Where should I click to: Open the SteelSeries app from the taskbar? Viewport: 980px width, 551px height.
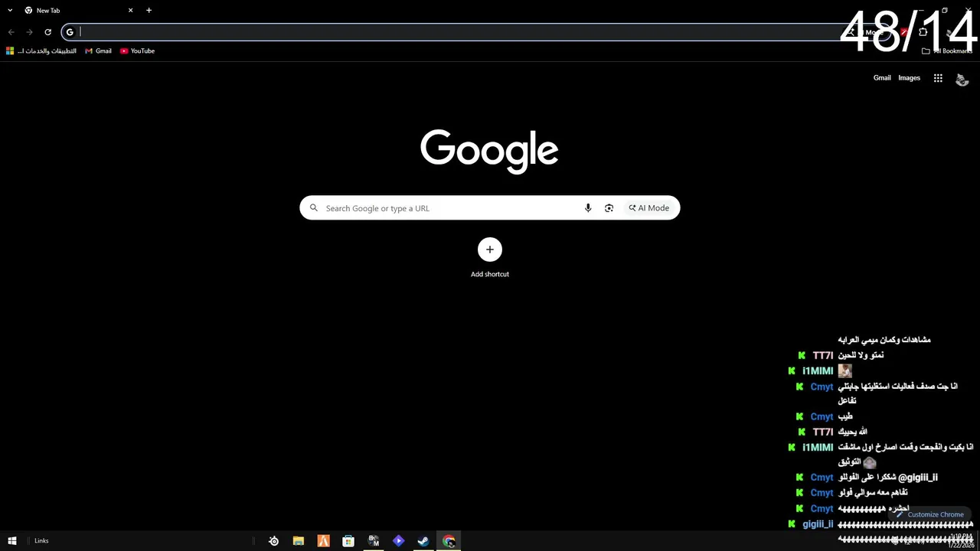pyautogui.click(x=273, y=541)
